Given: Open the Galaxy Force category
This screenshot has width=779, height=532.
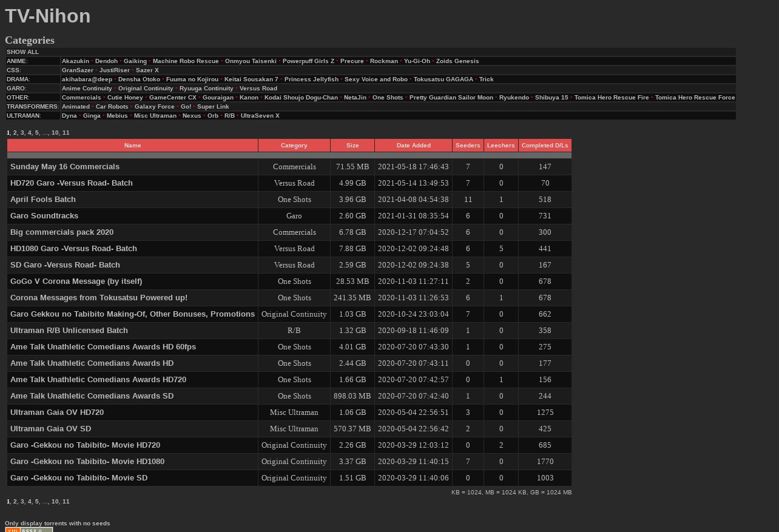Looking at the screenshot, I should click(154, 107).
